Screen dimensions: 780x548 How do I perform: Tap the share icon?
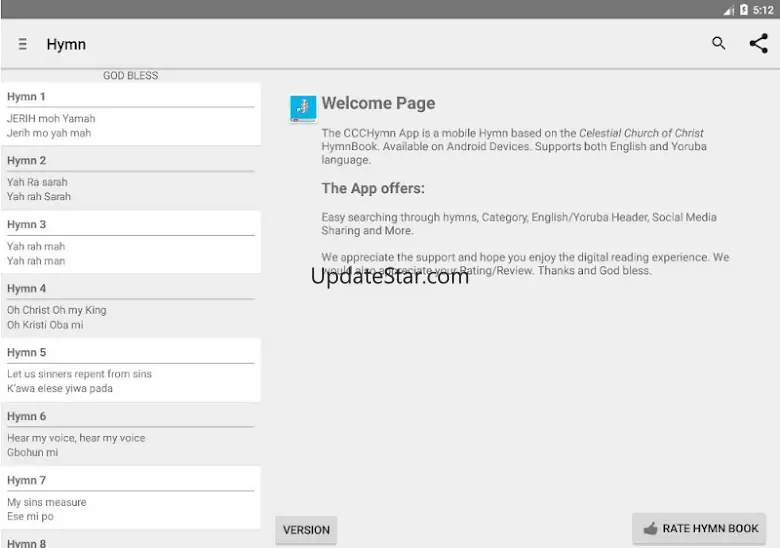point(759,44)
